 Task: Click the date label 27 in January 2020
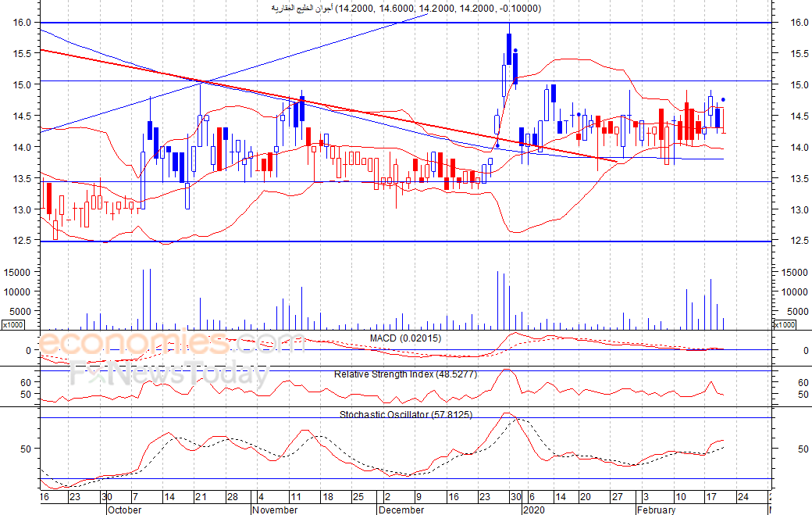point(618,497)
